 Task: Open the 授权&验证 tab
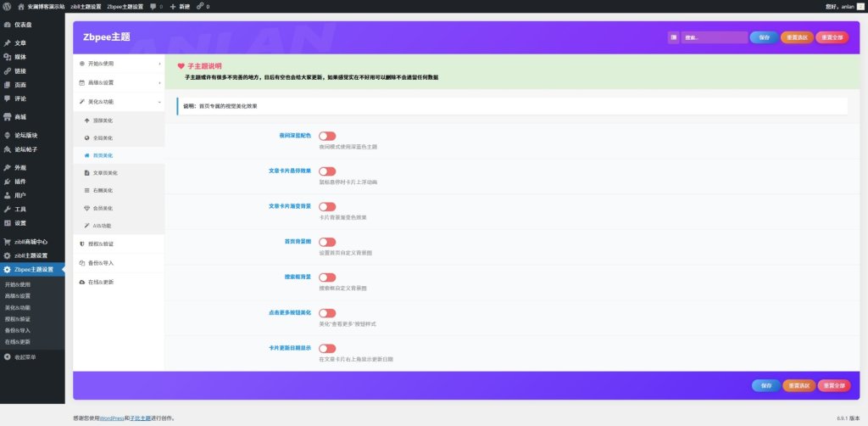coord(119,244)
